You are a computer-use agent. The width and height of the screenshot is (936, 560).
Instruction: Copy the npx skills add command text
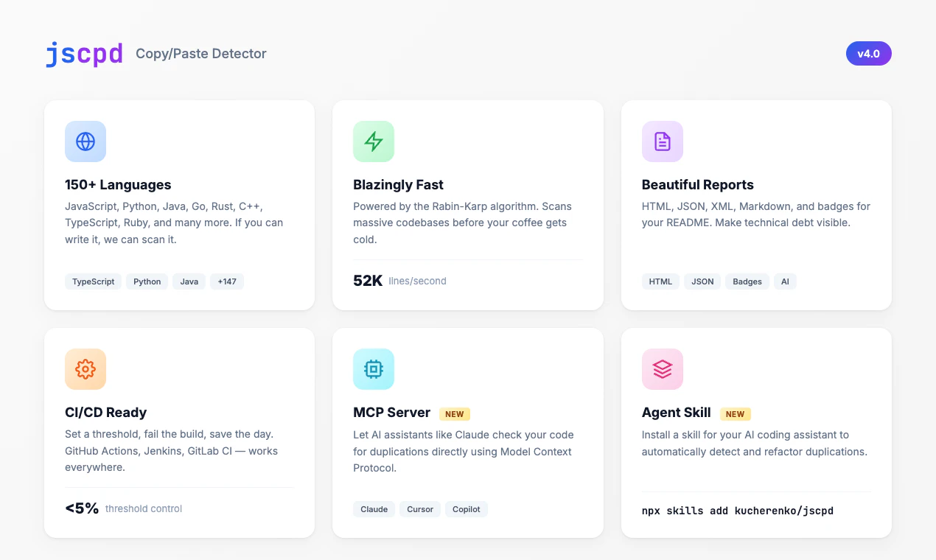(x=737, y=511)
